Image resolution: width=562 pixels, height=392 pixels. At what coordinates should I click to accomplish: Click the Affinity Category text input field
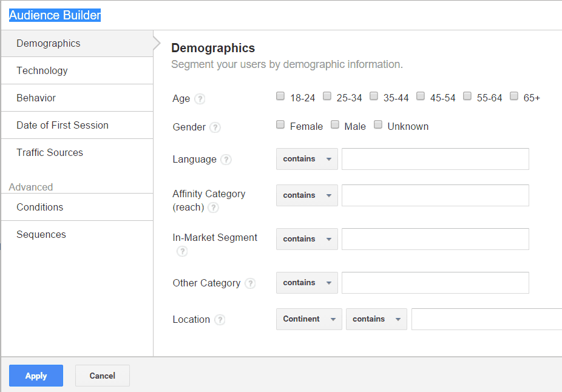coord(435,195)
